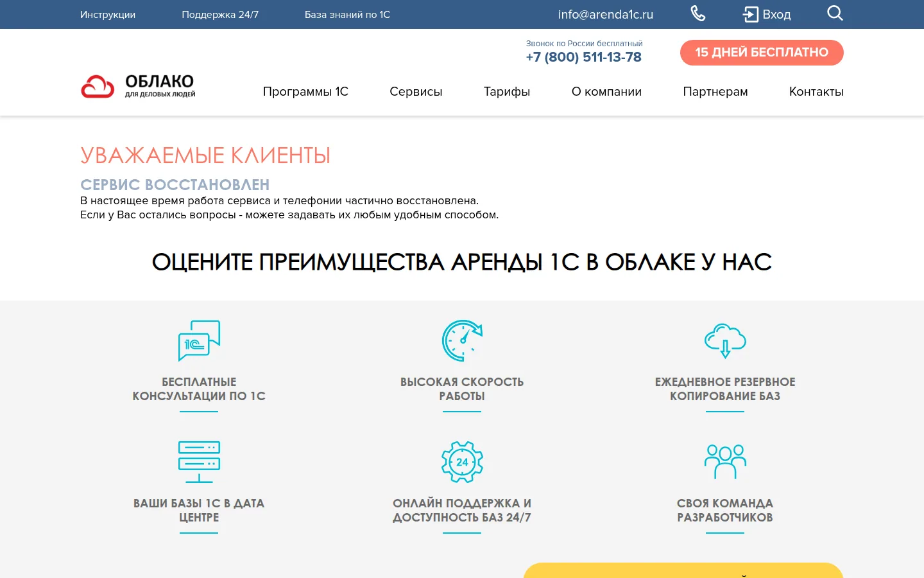This screenshot has height=578, width=924.
Task: Click Вход to log in
Action: tap(776, 14)
